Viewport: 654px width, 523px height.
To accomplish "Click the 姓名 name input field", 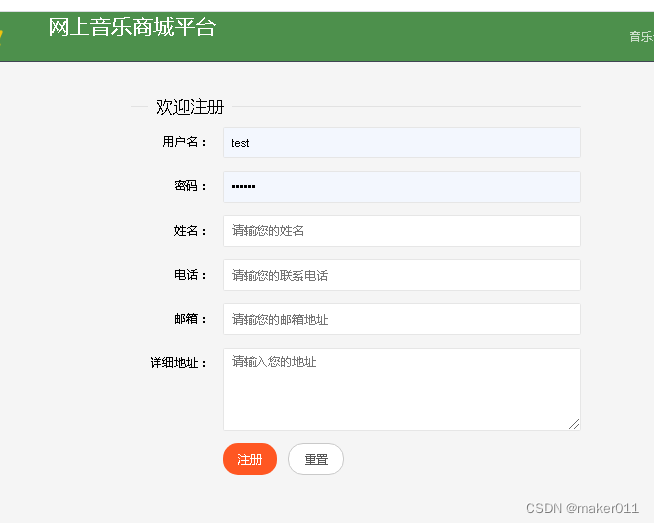I will (402, 231).
